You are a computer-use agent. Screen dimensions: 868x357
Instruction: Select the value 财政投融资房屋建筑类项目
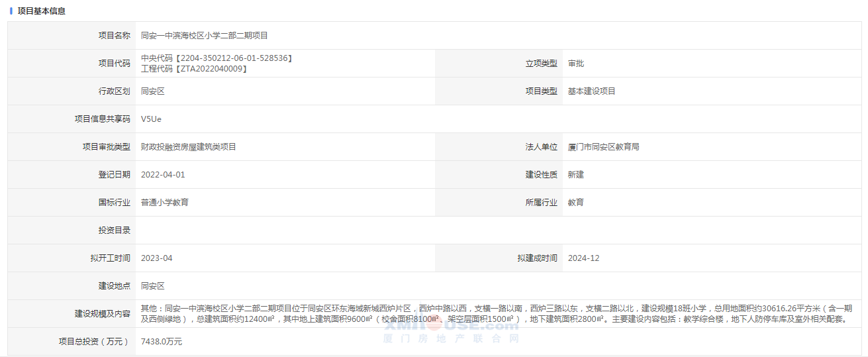pyautogui.click(x=188, y=147)
